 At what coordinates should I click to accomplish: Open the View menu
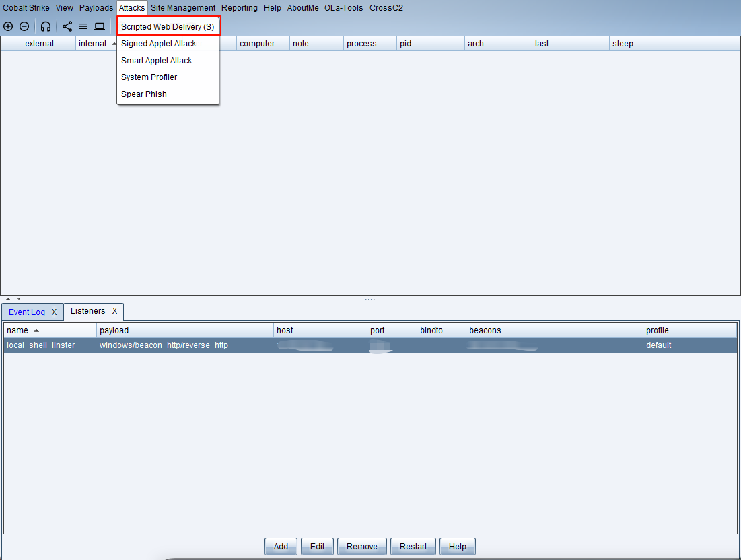64,8
